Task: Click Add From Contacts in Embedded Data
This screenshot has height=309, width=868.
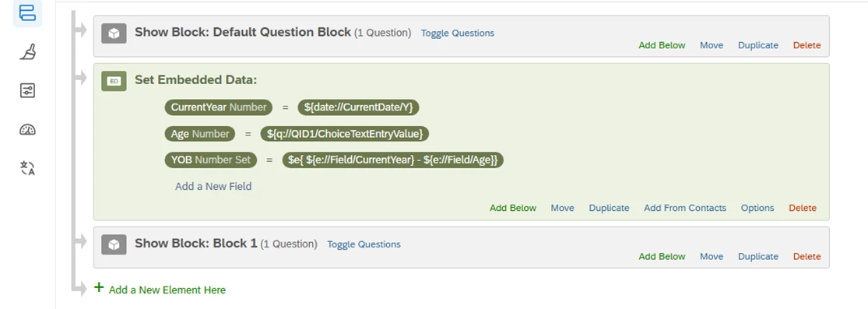Action: [x=685, y=208]
